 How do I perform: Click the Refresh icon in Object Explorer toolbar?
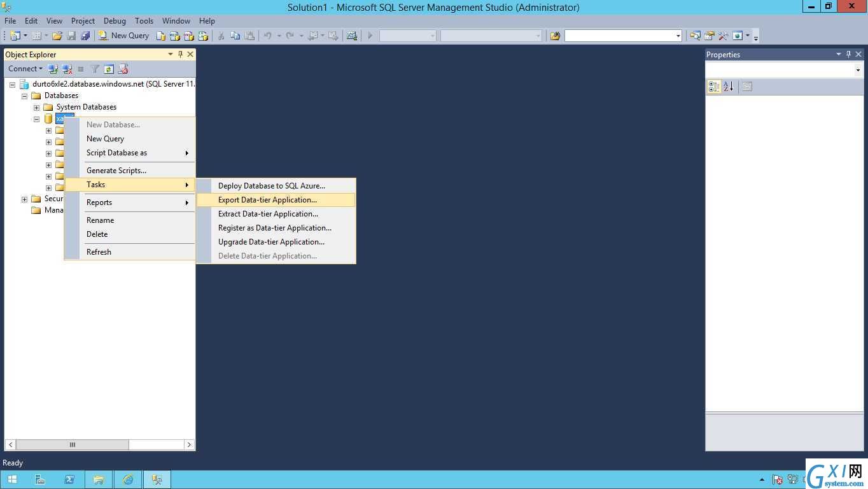(109, 69)
